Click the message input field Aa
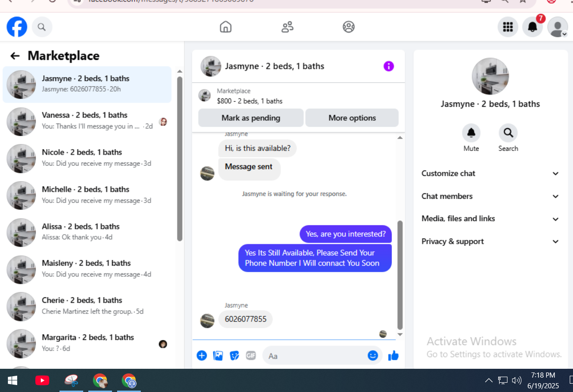573x392 pixels. [x=323, y=356]
